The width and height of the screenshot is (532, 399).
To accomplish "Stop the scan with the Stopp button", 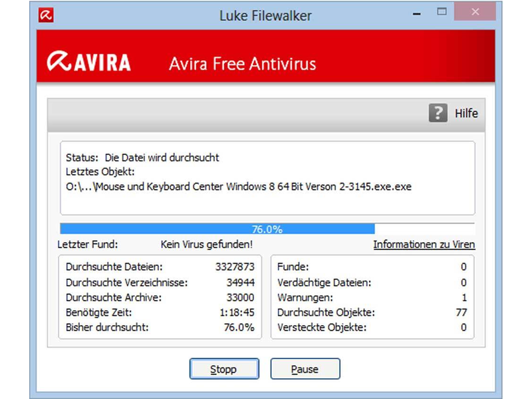I will 224,369.
